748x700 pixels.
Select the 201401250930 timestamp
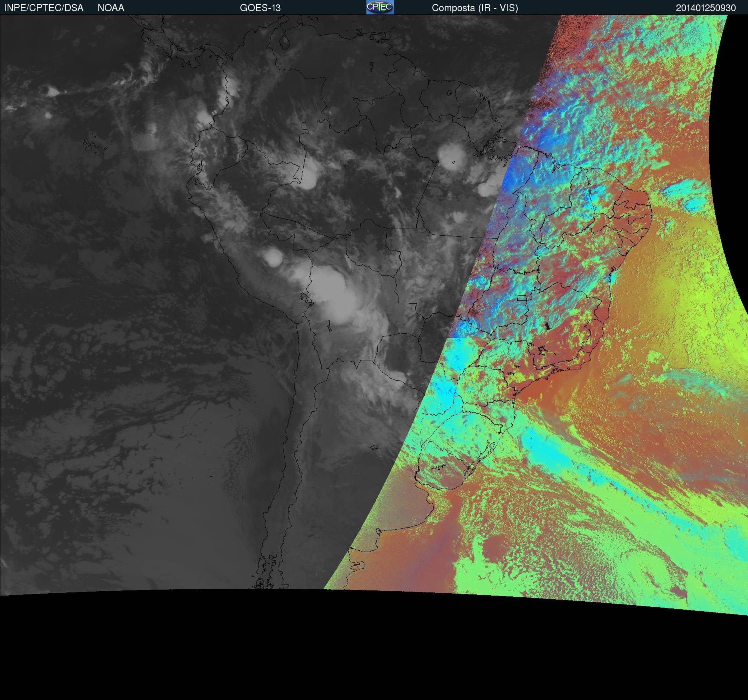[706, 8]
